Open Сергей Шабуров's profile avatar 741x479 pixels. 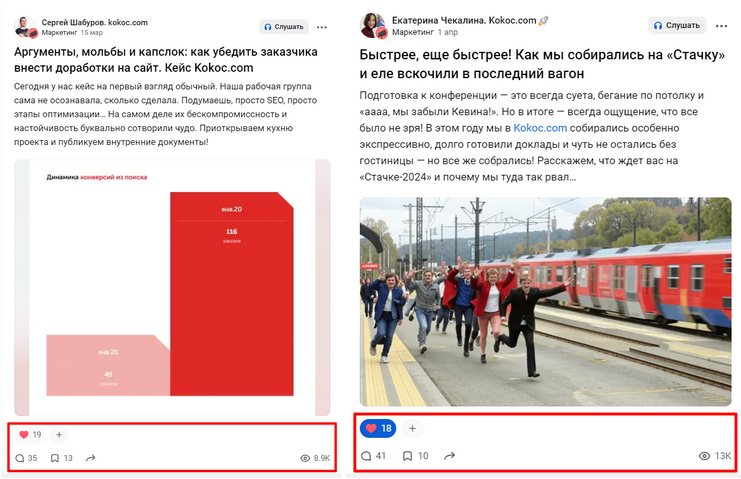tap(25, 27)
